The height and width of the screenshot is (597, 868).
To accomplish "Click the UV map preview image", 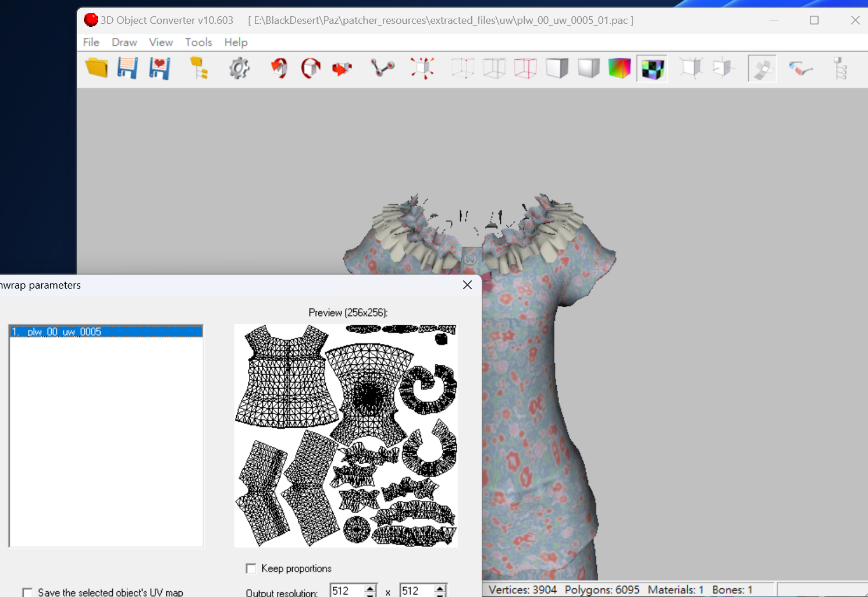I will (346, 435).
